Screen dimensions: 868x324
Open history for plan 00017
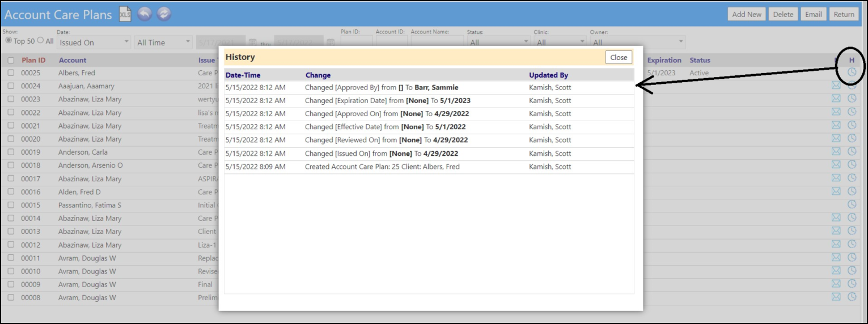[852, 178]
